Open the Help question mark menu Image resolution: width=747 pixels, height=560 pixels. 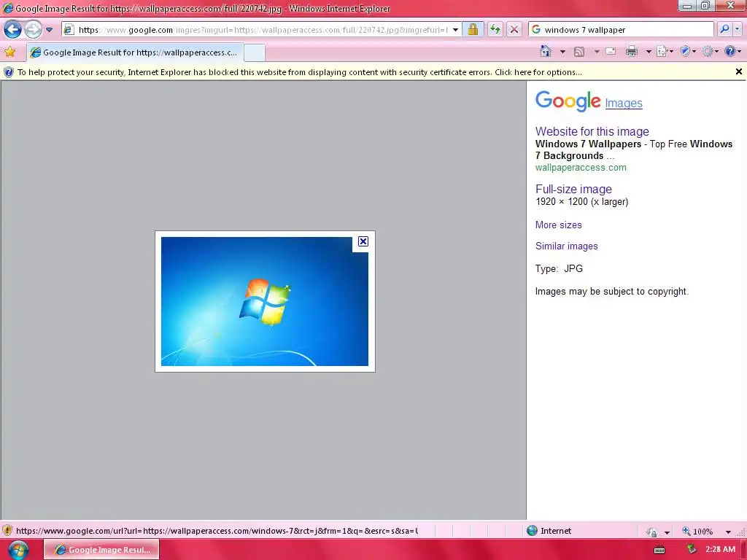732,52
